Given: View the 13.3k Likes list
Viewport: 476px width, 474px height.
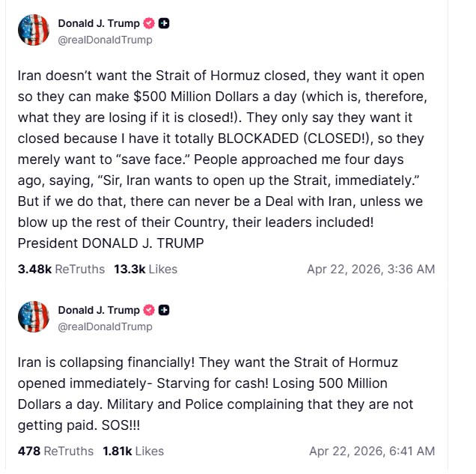Looking at the screenshot, I should point(145,269).
